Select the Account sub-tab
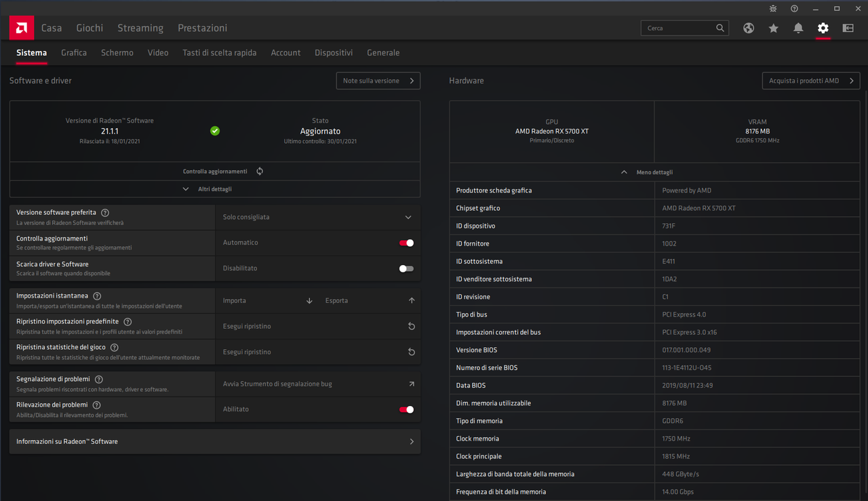Screen dimensions: 868x501 click(x=285, y=52)
